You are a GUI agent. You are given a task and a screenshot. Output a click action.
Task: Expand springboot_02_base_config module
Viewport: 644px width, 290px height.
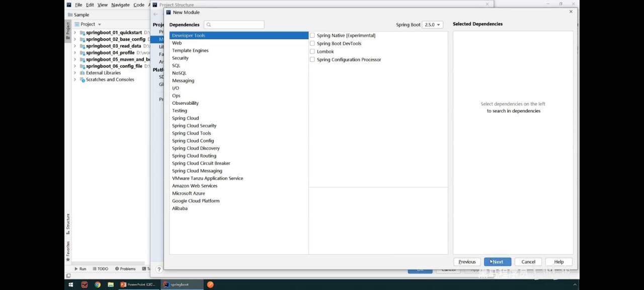pos(75,39)
